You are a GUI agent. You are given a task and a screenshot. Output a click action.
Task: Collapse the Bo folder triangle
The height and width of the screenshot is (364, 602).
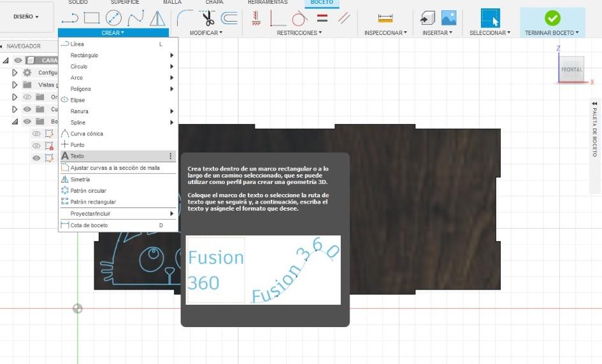pyautogui.click(x=15, y=122)
